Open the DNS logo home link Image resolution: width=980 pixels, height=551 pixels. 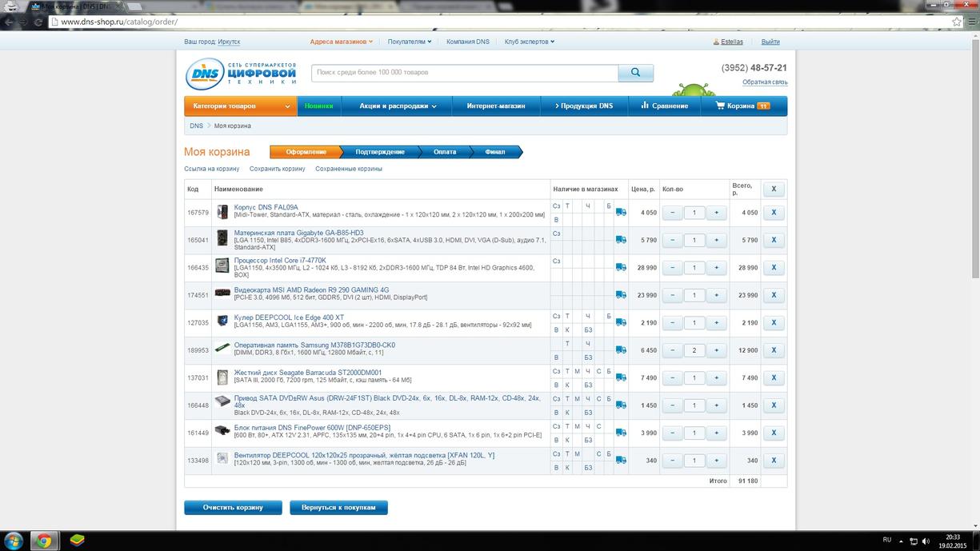[x=241, y=74]
